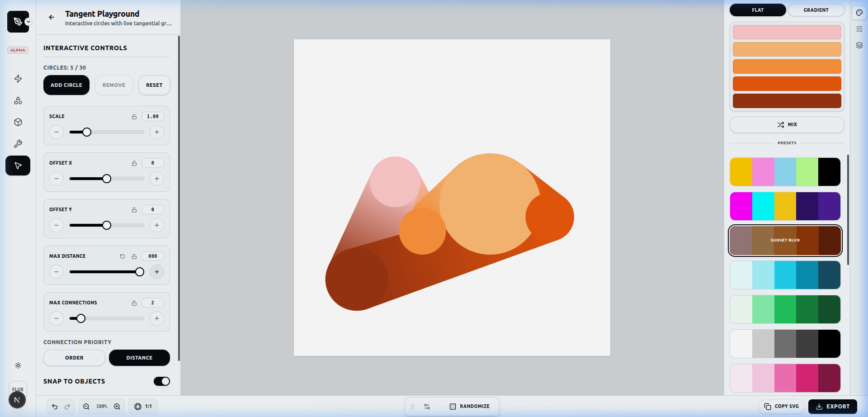This screenshot has width=868, height=417.
Task: Open the lightning bolt sidebar tool
Action: pyautogui.click(x=18, y=79)
